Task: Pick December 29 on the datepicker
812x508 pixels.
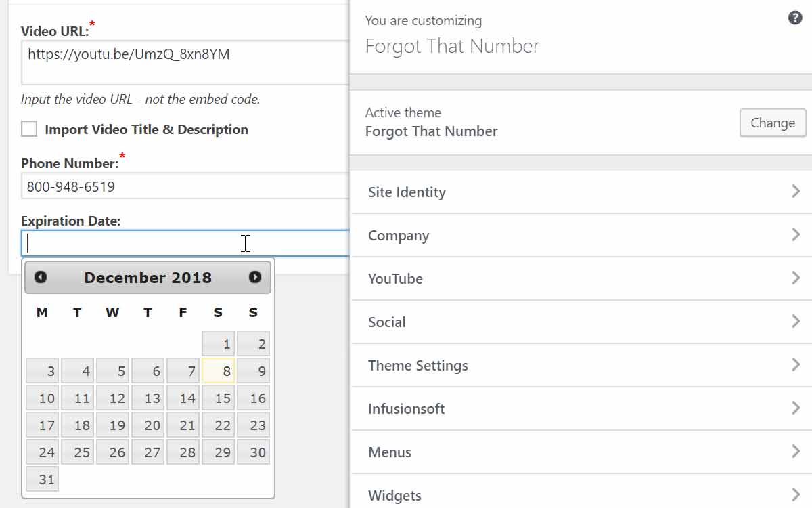Action: coord(219,452)
